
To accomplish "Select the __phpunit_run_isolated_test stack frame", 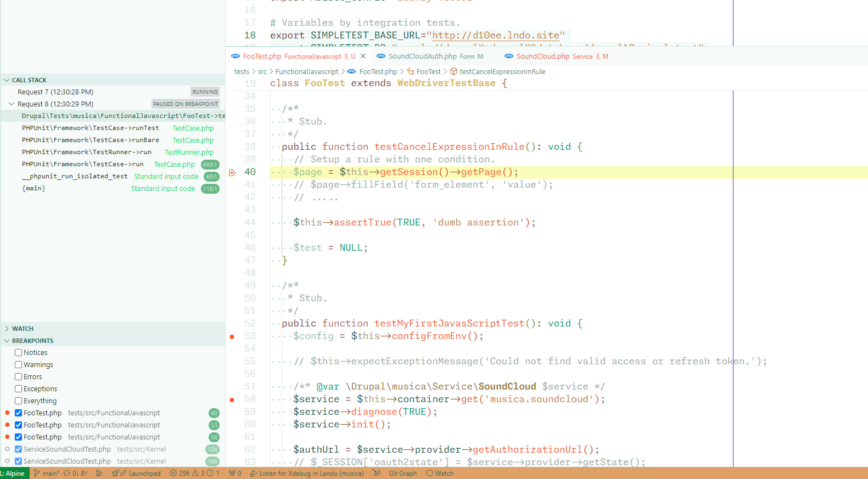I will coord(113,177).
